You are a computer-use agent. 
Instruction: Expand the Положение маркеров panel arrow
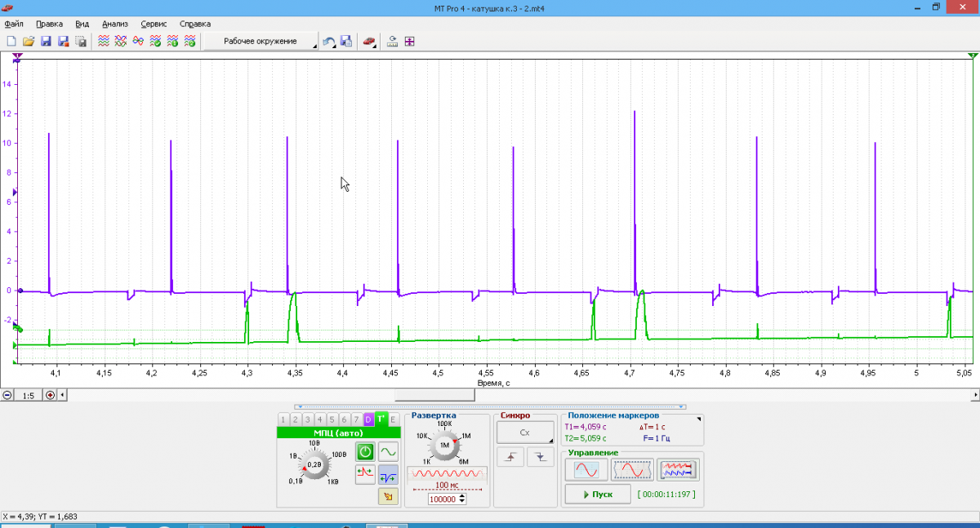click(x=698, y=419)
